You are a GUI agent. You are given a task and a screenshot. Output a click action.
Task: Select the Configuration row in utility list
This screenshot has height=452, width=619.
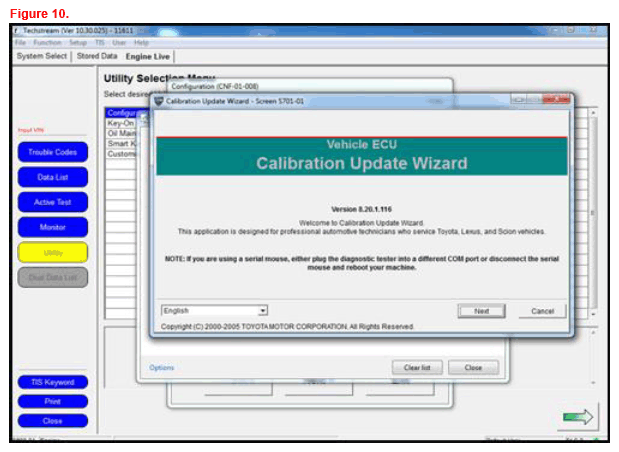click(x=121, y=113)
